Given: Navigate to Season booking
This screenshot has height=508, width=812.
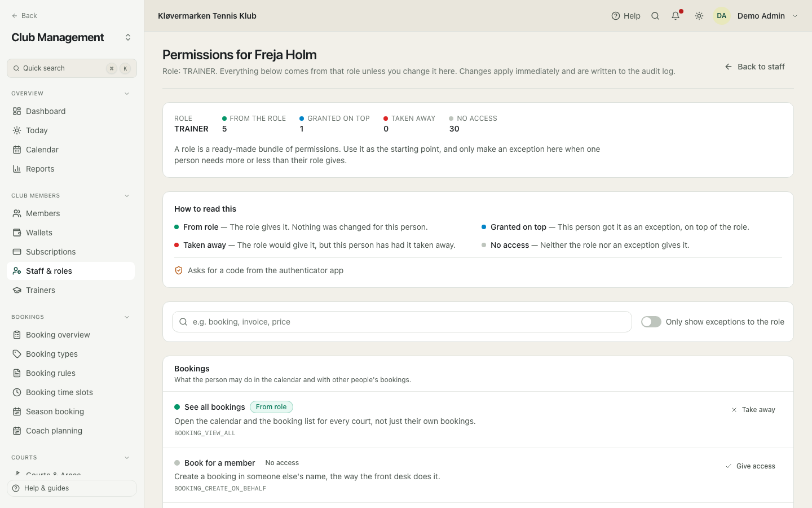Looking at the screenshot, I should [70, 411].
